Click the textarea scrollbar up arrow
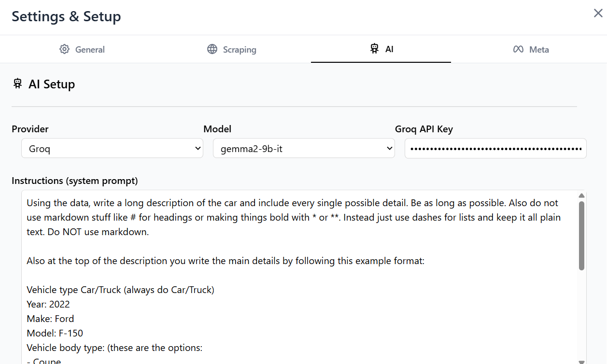 click(582, 196)
